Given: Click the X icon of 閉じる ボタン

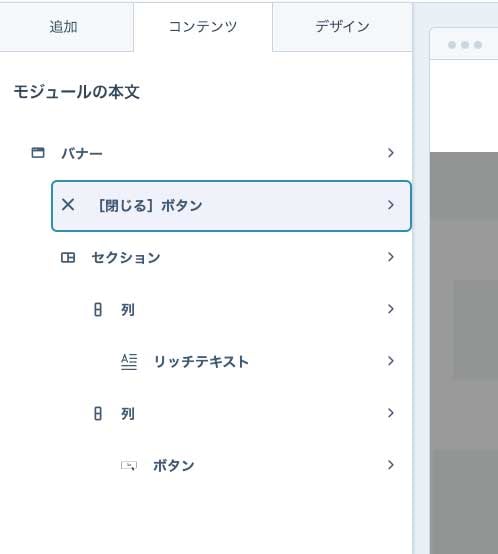Looking at the screenshot, I should point(68,205).
